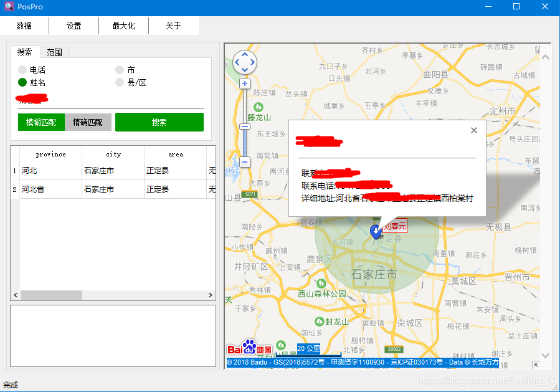Click the 最大化 menu item
Screen dimensions: 560x392
coord(123,26)
